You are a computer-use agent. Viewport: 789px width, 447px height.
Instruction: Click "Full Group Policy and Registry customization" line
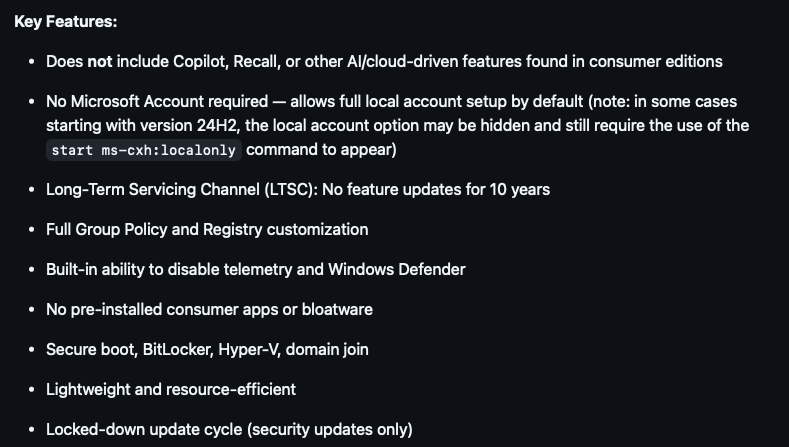pyautogui.click(x=207, y=229)
